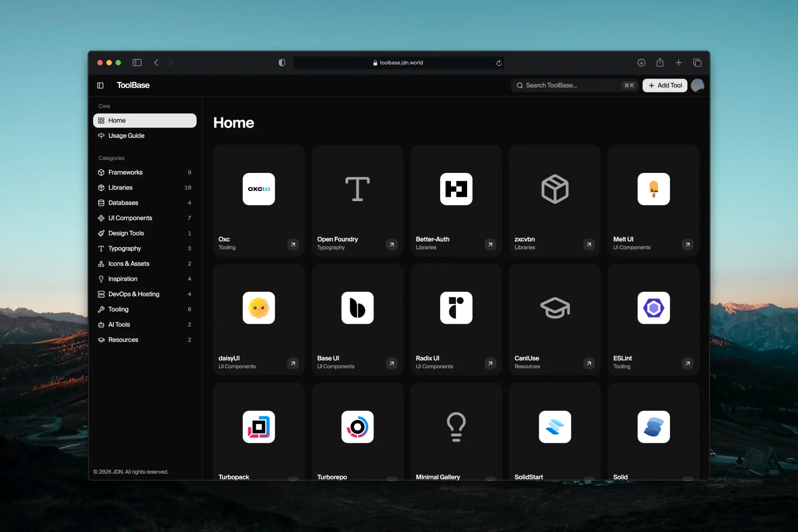The width and height of the screenshot is (798, 532).
Task: Open zxcvbn external link arrow
Action: pyautogui.click(x=589, y=244)
